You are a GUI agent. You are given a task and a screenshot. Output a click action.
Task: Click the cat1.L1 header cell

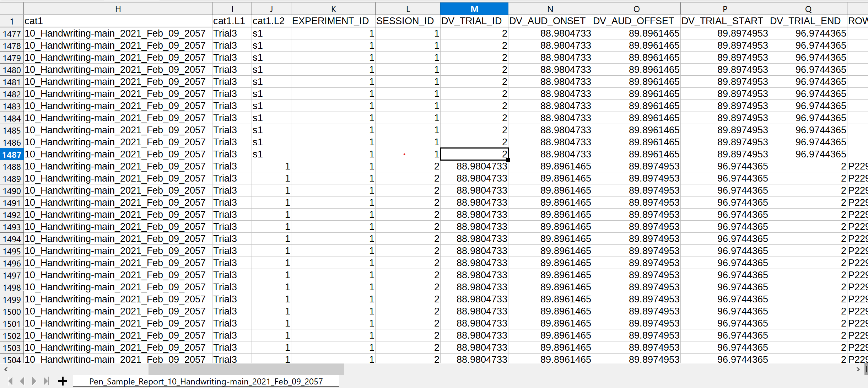(232, 21)
